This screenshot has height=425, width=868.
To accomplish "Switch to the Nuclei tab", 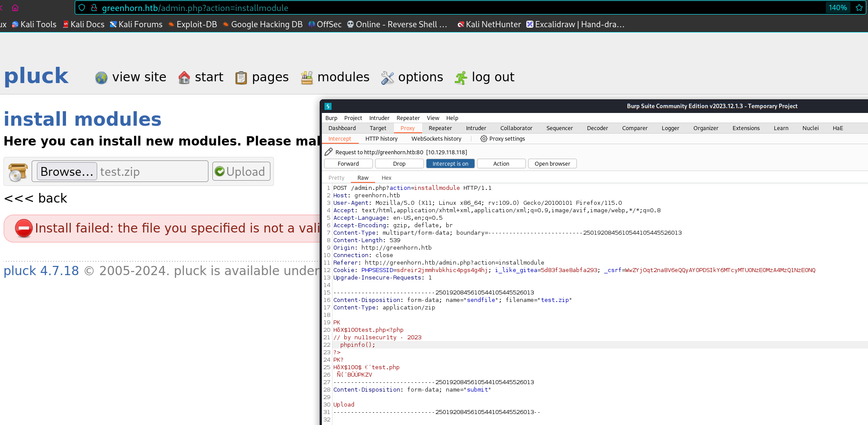I will click(x=810, y=128).
